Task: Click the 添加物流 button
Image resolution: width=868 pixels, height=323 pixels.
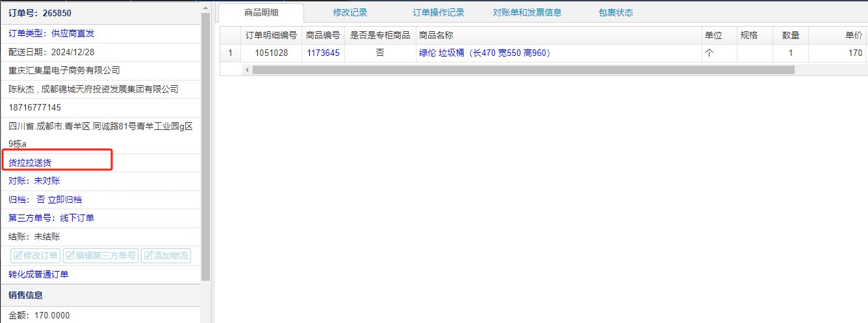Action: 166,255
